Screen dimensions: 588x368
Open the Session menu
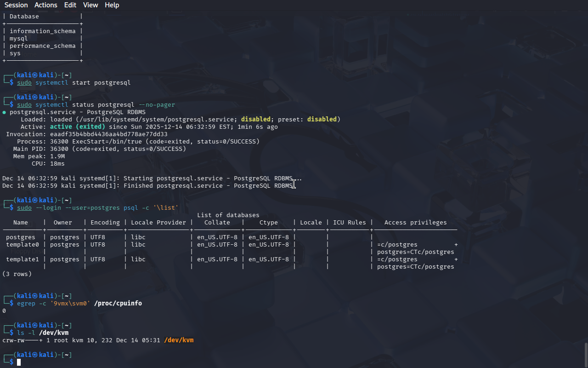tap(16, 5)
